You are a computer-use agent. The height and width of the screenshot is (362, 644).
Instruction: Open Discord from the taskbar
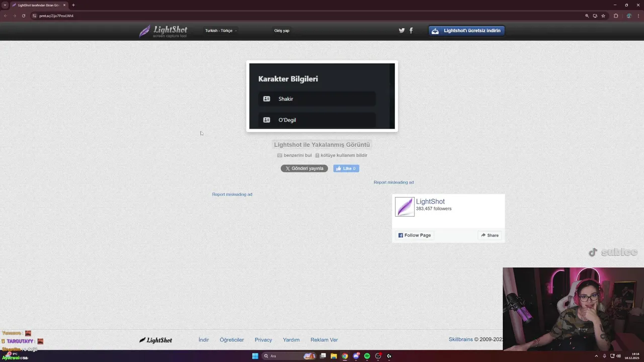tap(356, 356)
